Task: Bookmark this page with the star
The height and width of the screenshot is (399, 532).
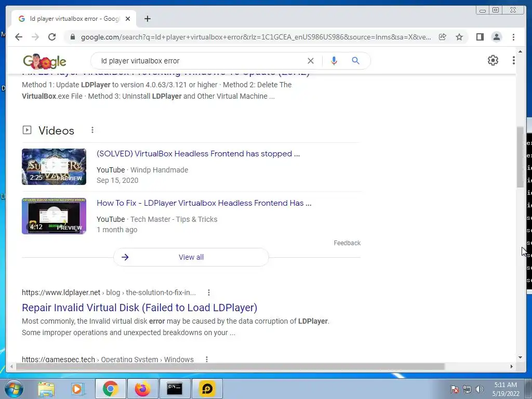Action: click(x=459, y=37)
